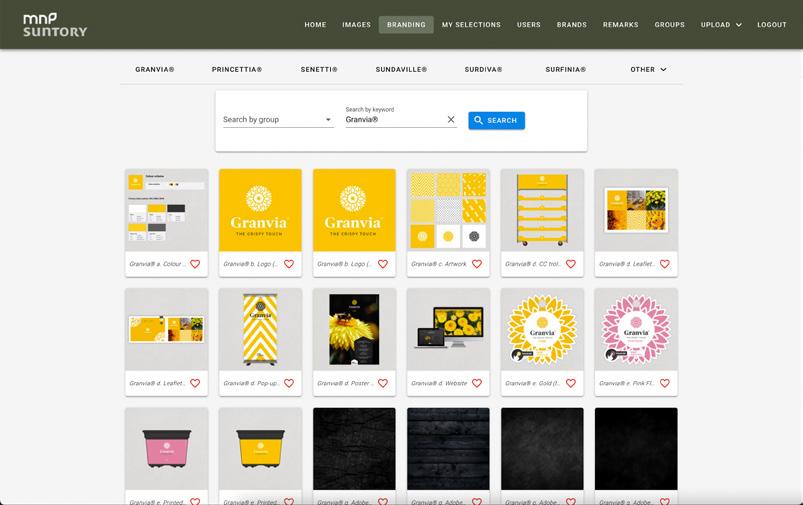Open the Surdiva® brand tab

[483, 69]
